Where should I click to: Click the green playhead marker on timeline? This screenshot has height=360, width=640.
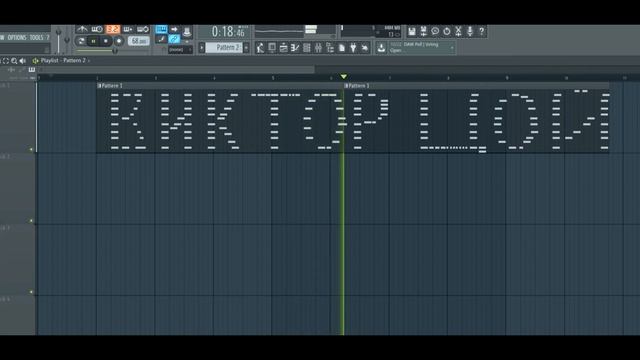tap(344, 77)
